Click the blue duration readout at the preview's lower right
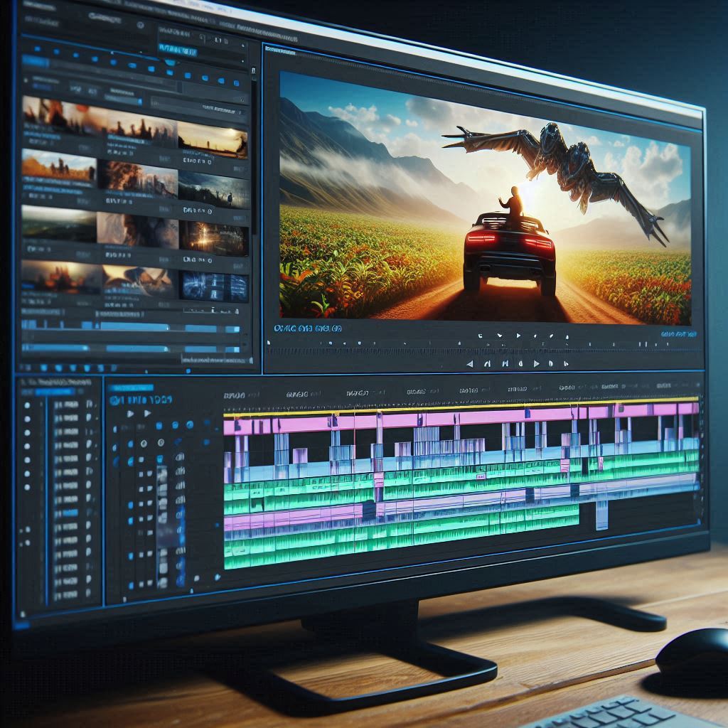The image size is (728, 728). (678, 334)
